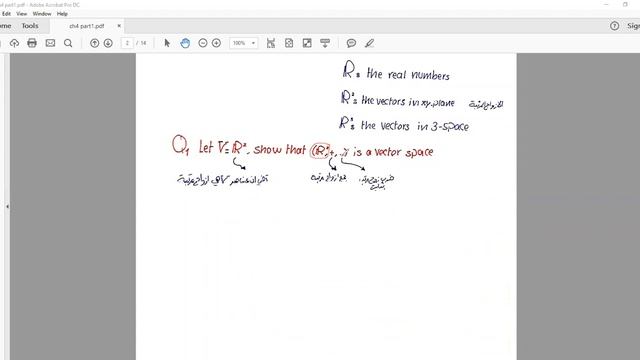Open the typewriter fill tool icon
This screenshot has height=360, width=640.
[325, 43]
